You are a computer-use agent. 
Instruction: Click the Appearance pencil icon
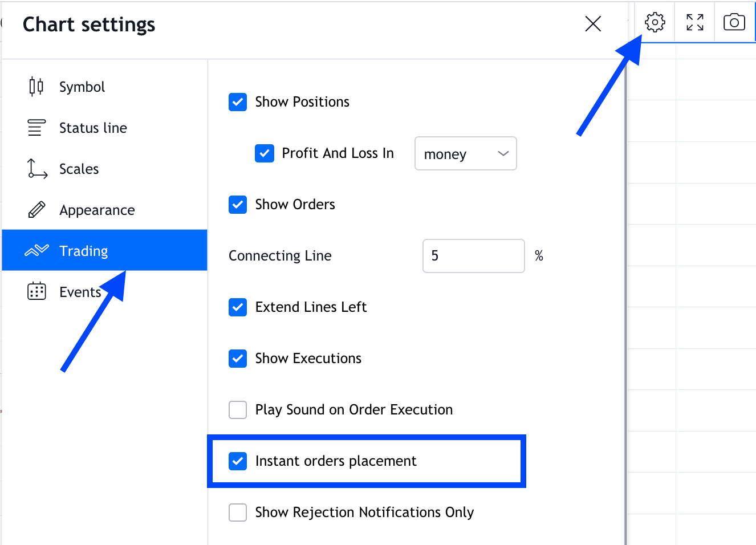(36, 210)
